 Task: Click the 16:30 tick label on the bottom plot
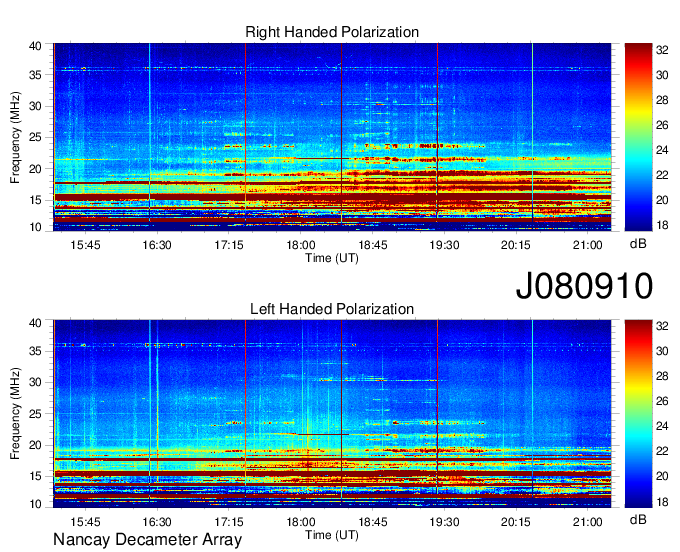tap(157, 522)
